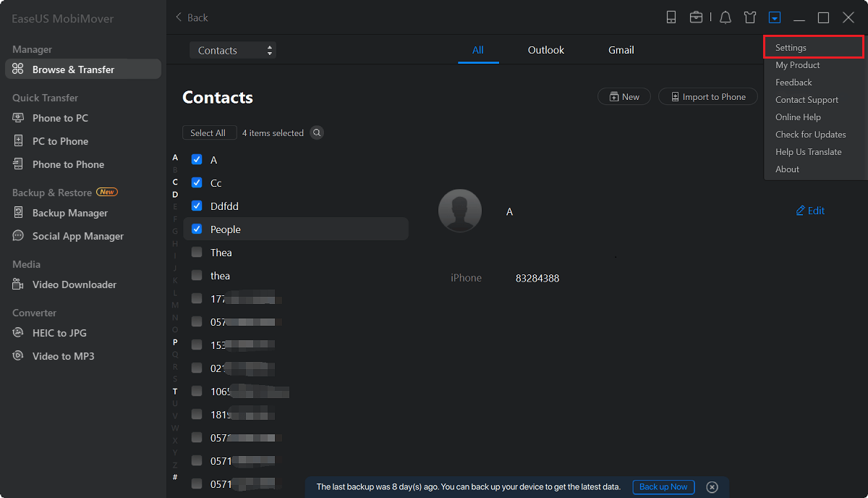Uncheck the Ddfdd contact checkbox
Screen dimensions: 868x498
[x=197, y=206]
